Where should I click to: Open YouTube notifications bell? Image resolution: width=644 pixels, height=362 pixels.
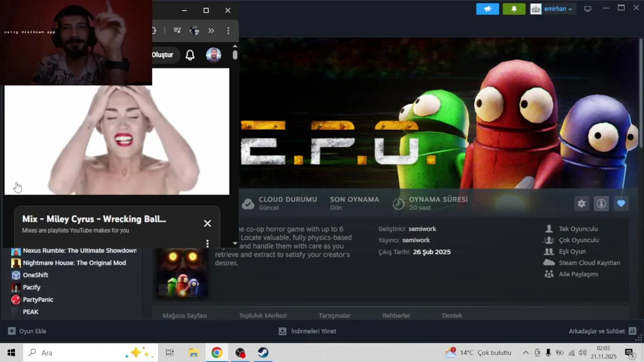click(x=190, y=55)
